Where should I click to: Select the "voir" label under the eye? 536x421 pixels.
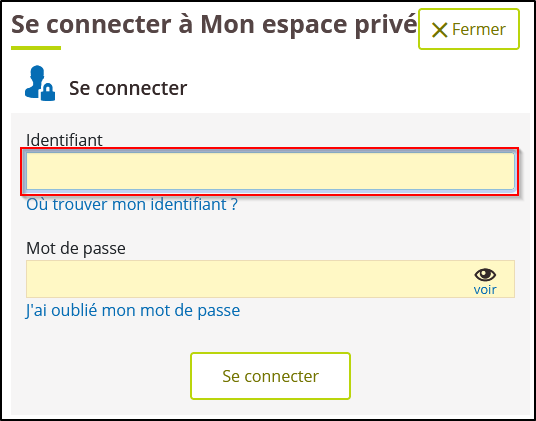(x=485, y=289)
